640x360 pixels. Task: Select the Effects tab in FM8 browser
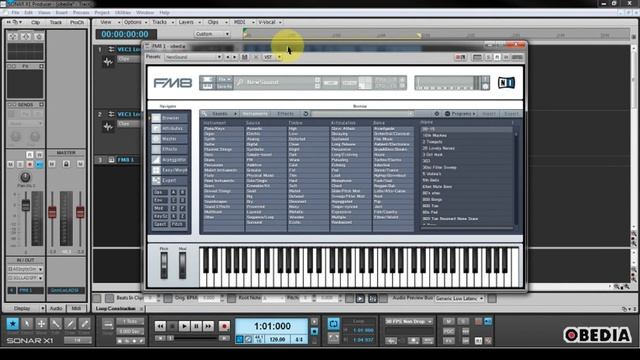tap(285, 113)
